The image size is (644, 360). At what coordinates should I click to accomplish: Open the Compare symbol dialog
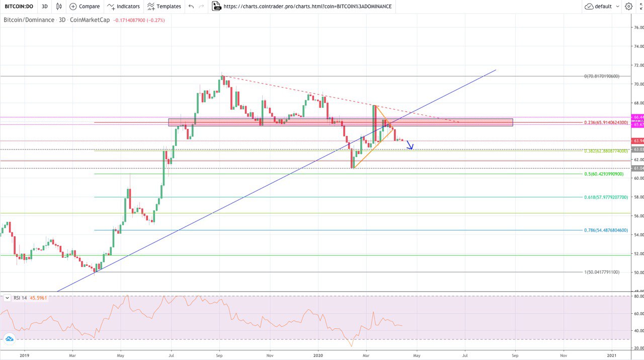tap(85, 7)
